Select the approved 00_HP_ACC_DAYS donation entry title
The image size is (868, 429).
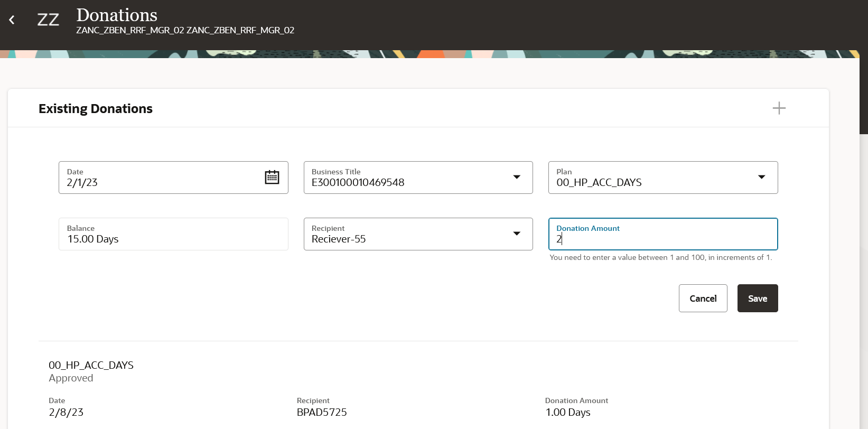tap(91, 365)
